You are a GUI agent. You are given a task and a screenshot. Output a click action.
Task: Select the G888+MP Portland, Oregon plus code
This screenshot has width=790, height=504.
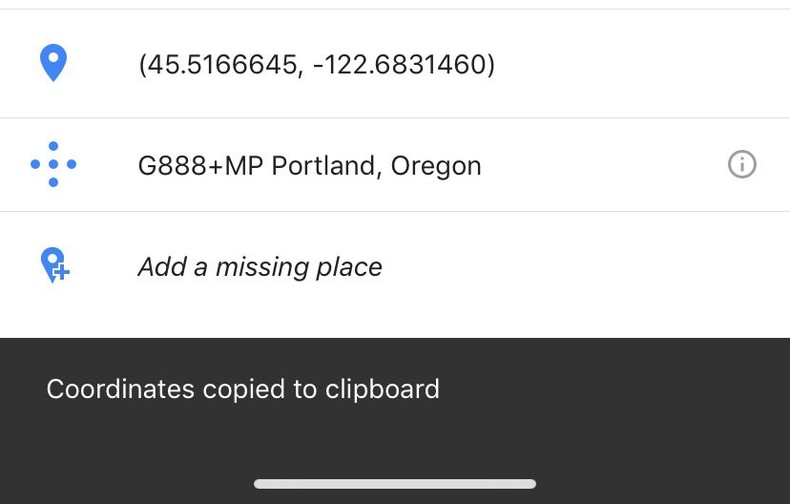click(309, 165)
